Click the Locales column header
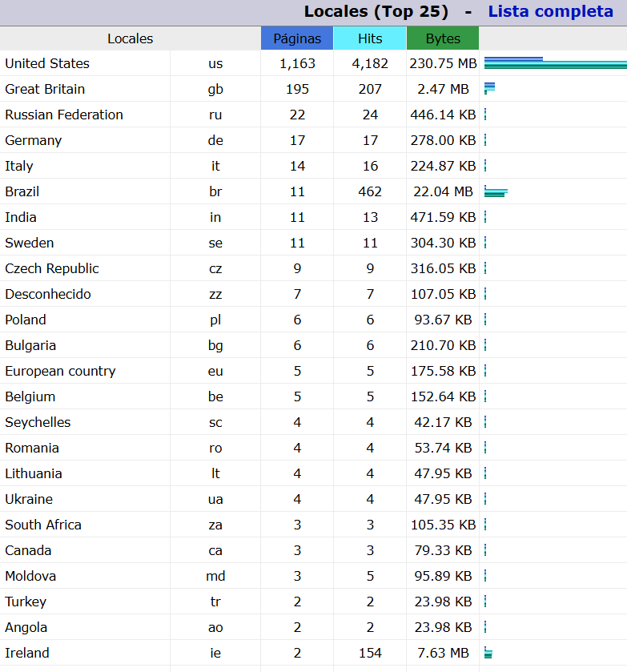The image size is (627, 672). [131, 38]
